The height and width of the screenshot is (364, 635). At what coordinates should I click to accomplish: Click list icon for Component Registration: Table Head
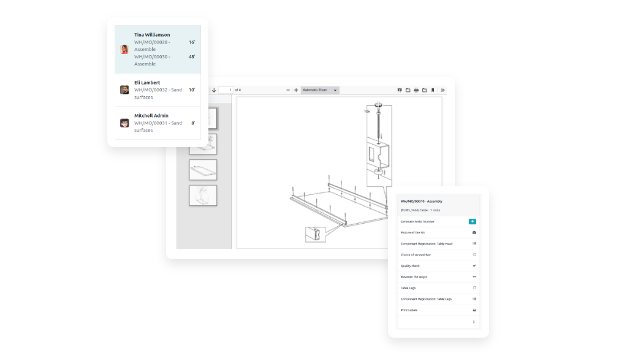pyautogui.click(x=474, y=244)
